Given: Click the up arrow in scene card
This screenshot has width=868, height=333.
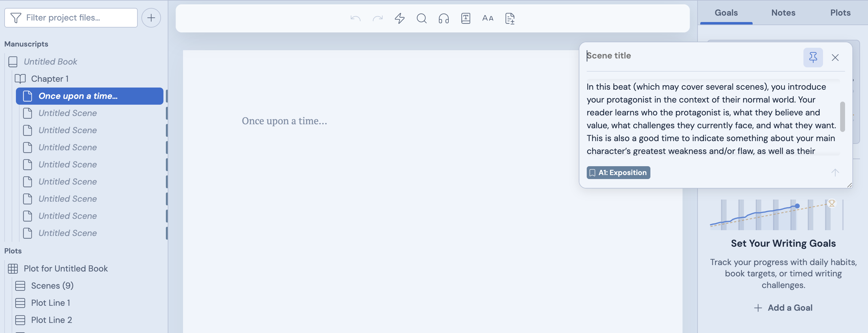Looking at the screenshot, I should pos(835,173).
